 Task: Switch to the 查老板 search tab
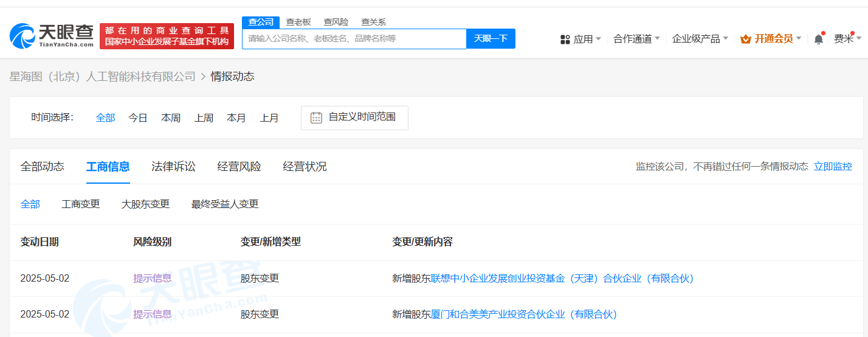[298, 22]
